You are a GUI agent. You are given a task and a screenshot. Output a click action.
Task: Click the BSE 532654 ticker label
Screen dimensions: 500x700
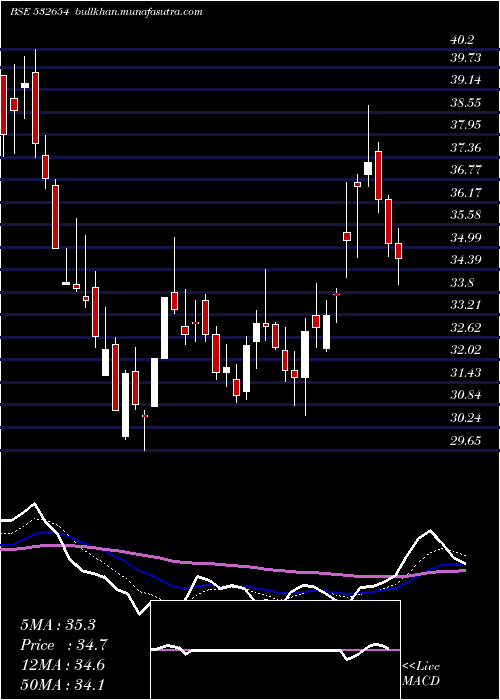[39, 12]
